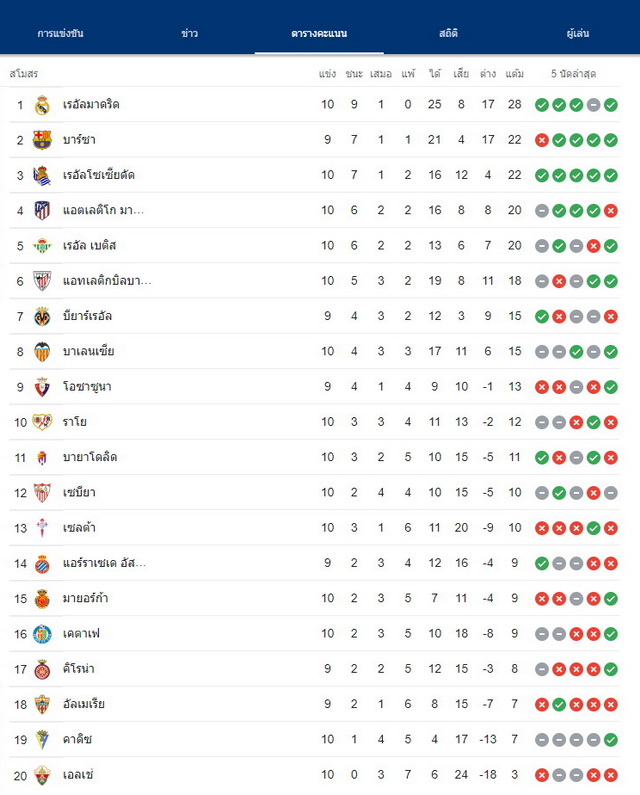
Task: Click the Real Betis green crest
Action: click(x=42, y=246)
